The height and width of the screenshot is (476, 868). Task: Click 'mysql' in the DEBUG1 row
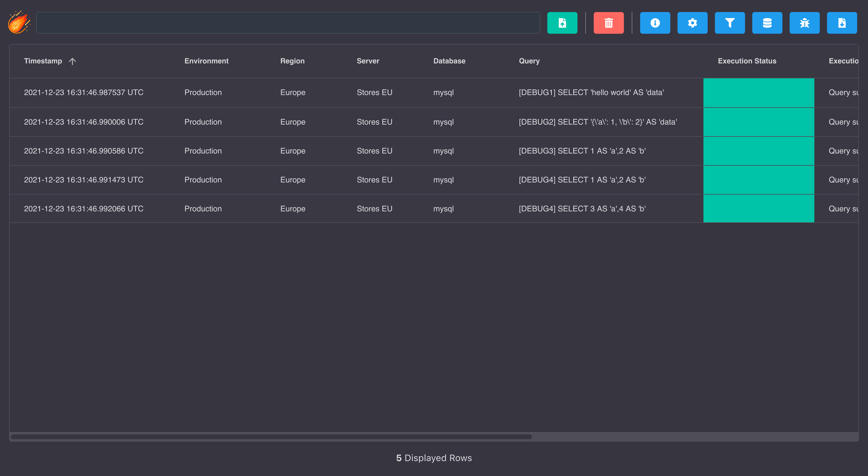point(443,93)
